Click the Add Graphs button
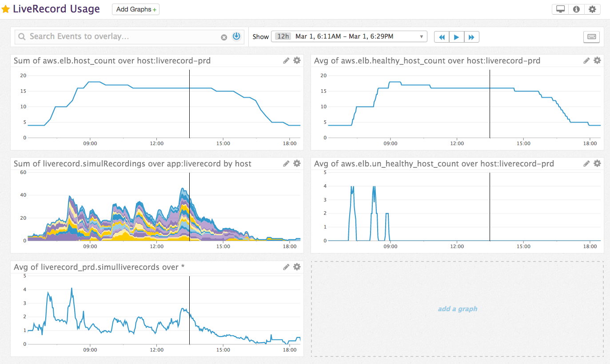The width and height of the screenshot is (610, 364). (136, 9)
